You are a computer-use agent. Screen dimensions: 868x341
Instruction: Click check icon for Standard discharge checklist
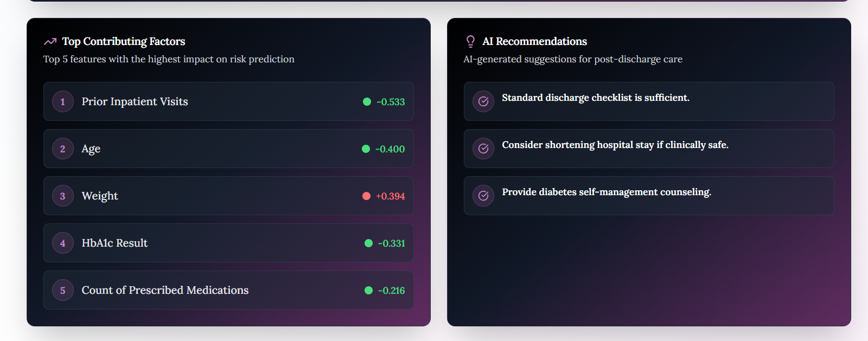pyautogui.click(x=483, y=101)
